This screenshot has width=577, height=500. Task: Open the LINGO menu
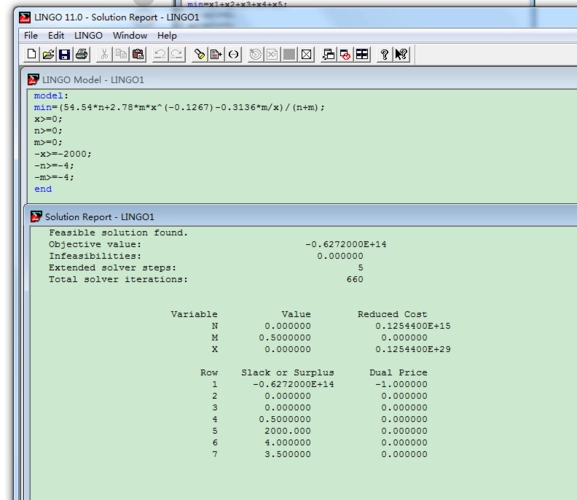pos(88,35)
